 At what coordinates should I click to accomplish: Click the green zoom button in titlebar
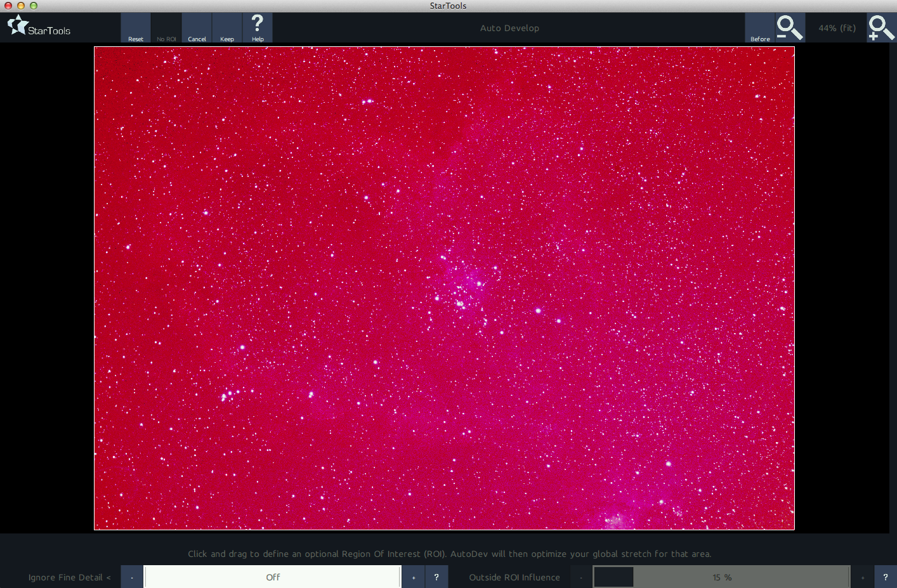click(x=33, y=6)
